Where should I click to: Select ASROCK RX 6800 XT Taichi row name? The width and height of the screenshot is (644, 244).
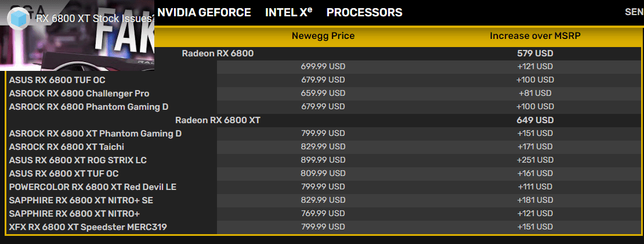pos(67,147)
